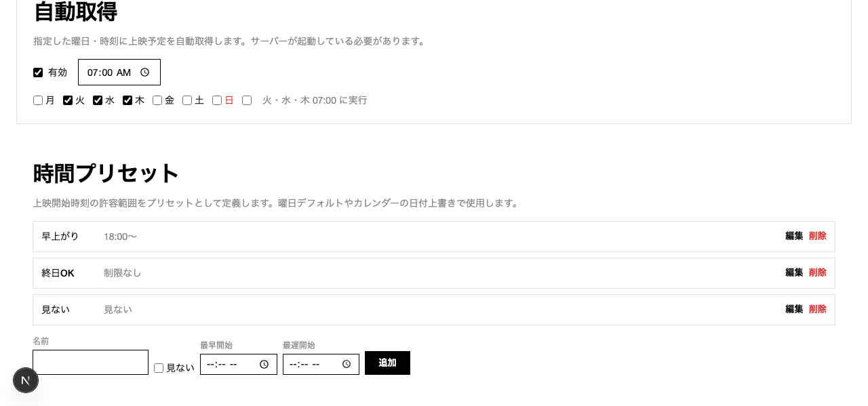Enable the 日 (Sunday) checkbox
Screen dimensions: 868x406
(x=216, y=100)
